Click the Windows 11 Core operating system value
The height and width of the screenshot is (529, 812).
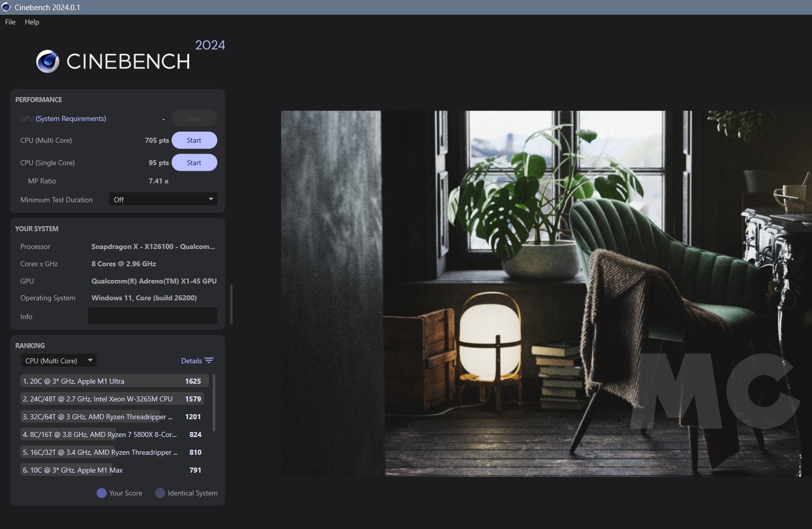coord(144,298)
